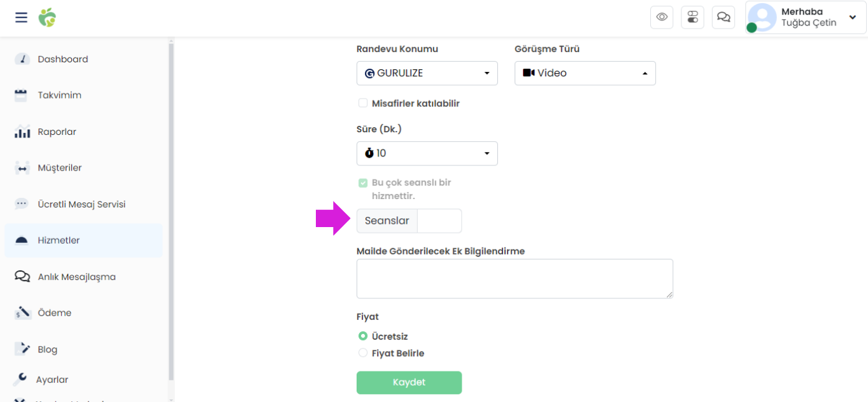
Task: Open the Randevu Konumu GURULIZE dropdown
Action: pos(427,73)
